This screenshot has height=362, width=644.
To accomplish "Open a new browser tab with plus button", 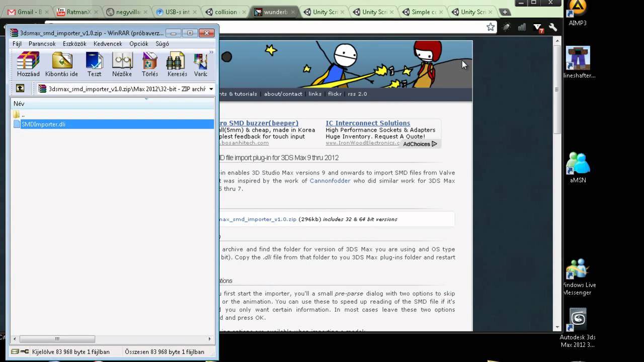I will tap(505, 12).
